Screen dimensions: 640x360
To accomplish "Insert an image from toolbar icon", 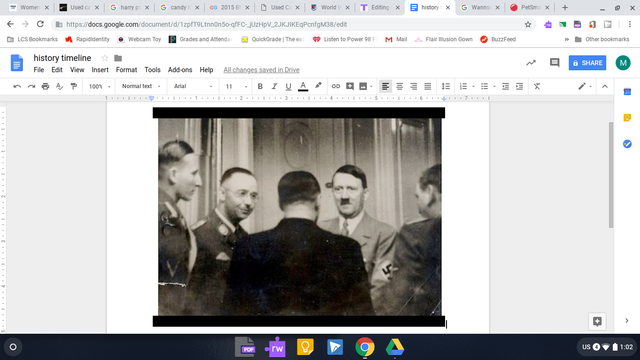I will pos(363,86).
